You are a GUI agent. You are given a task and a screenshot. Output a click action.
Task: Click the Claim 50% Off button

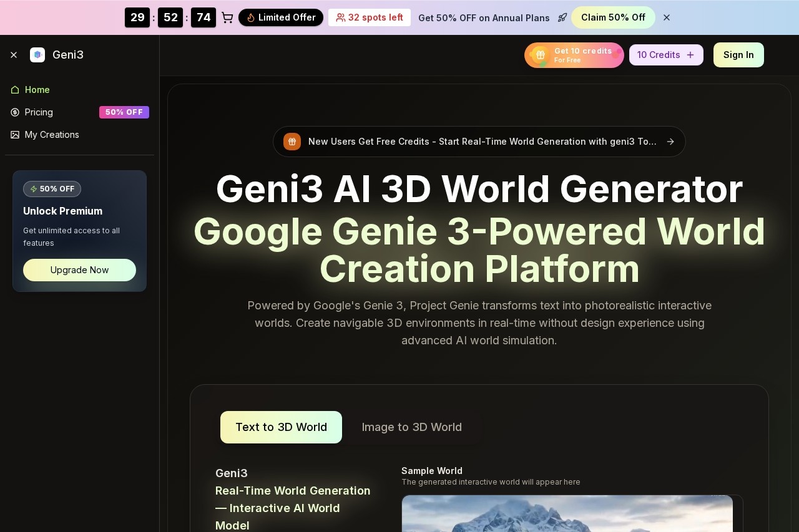[613, 17]
